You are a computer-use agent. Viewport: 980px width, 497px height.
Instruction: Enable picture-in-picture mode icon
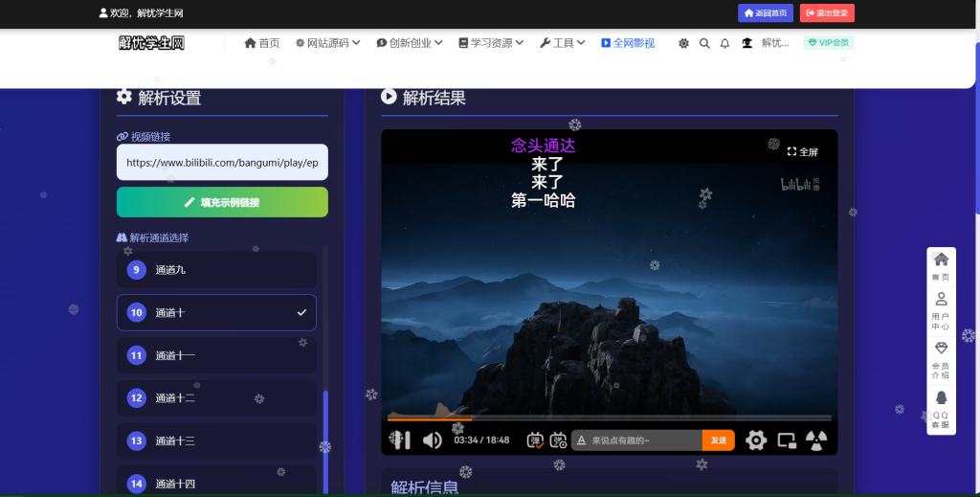[787, 441]
